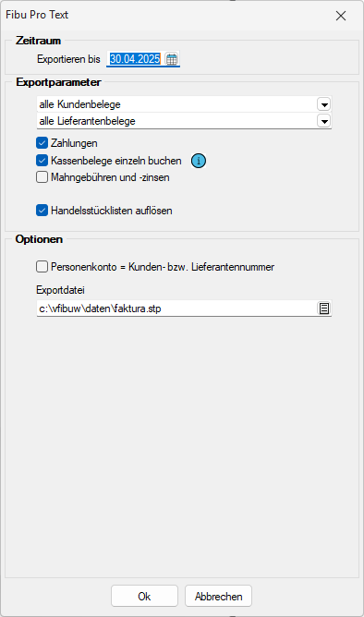Cancel with the Abbrechen button
The height and width of the screenshot is (617, 364).
click(218, 596)
